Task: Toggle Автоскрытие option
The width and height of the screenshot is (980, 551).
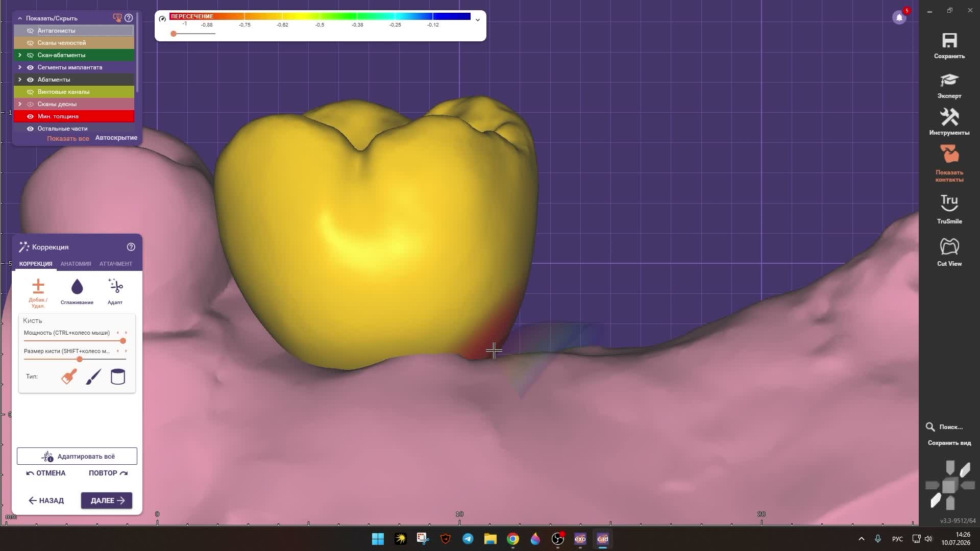Action: point(116,138)
